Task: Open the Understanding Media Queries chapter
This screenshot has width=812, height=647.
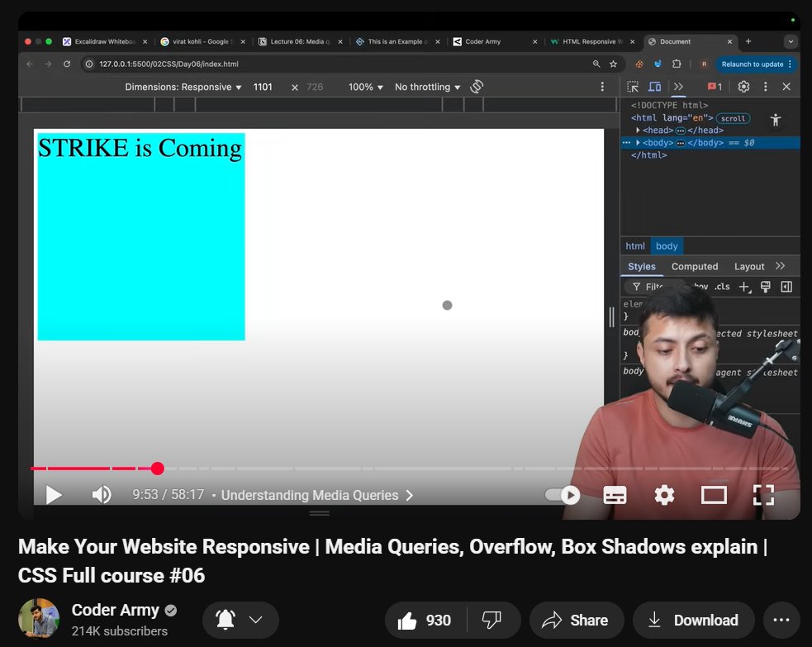Action: (317, 495)
